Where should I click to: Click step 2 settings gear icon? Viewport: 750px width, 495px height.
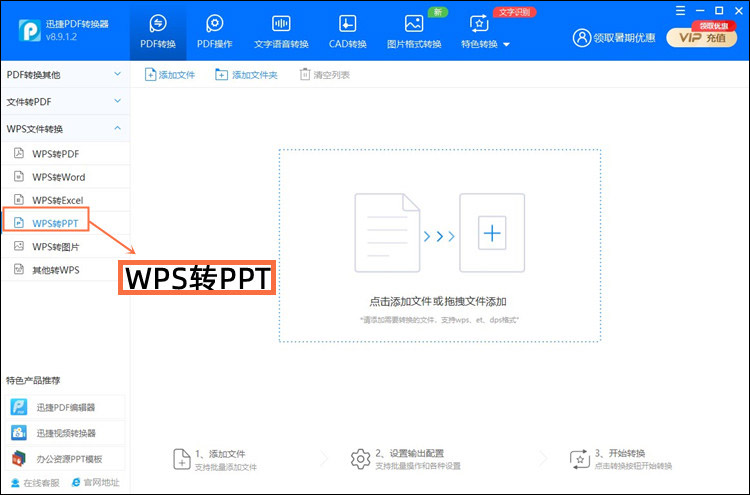tap(360, 459)
